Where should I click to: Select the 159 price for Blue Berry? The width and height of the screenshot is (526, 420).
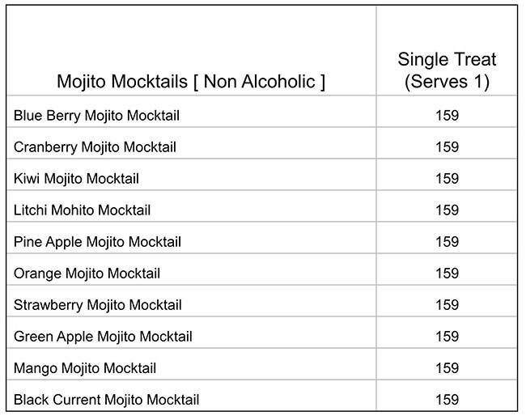click(447, 116)
